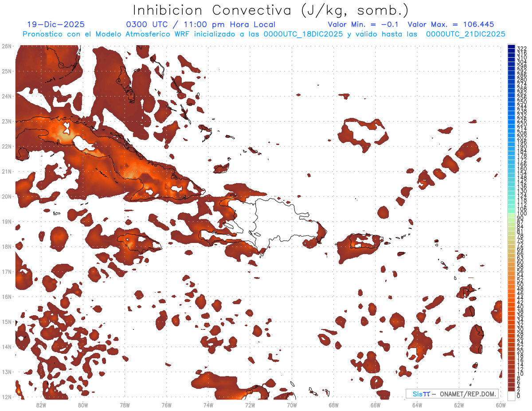Click the latitude label "26N"

[x=6, y=46]
